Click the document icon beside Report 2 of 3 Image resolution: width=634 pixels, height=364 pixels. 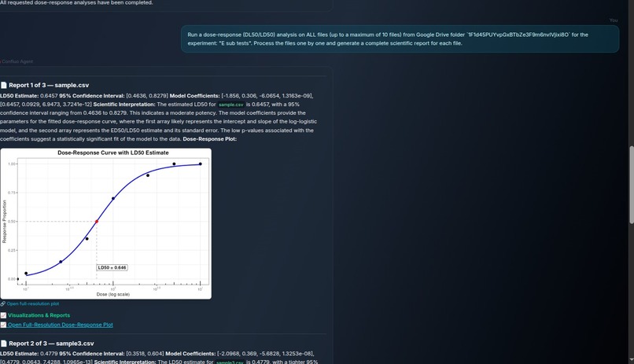[4, 344]
